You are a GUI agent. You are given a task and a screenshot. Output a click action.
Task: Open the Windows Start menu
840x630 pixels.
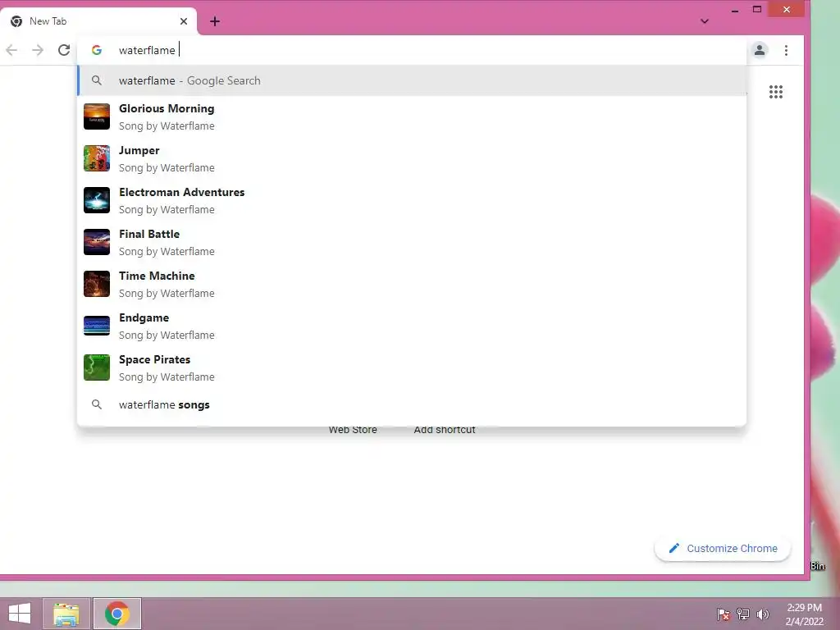point(20,614)
